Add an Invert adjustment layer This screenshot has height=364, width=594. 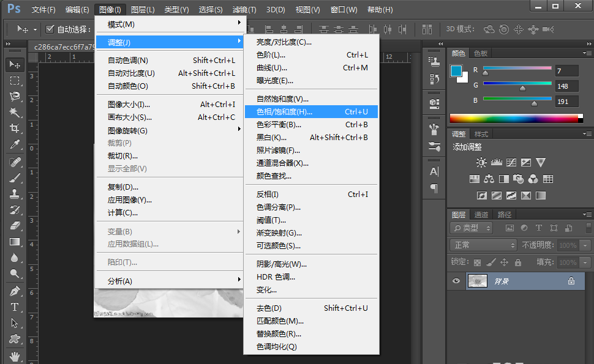[x=481, y=195]
